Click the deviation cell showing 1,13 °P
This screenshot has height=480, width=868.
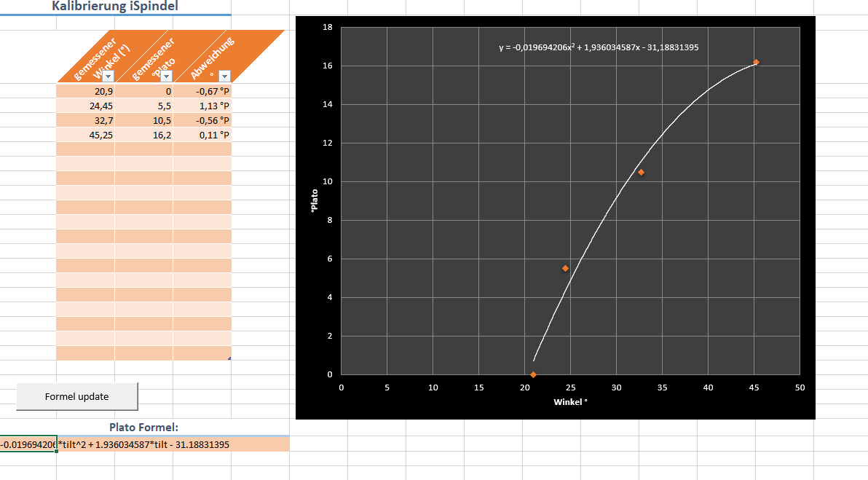pos(202,106)
